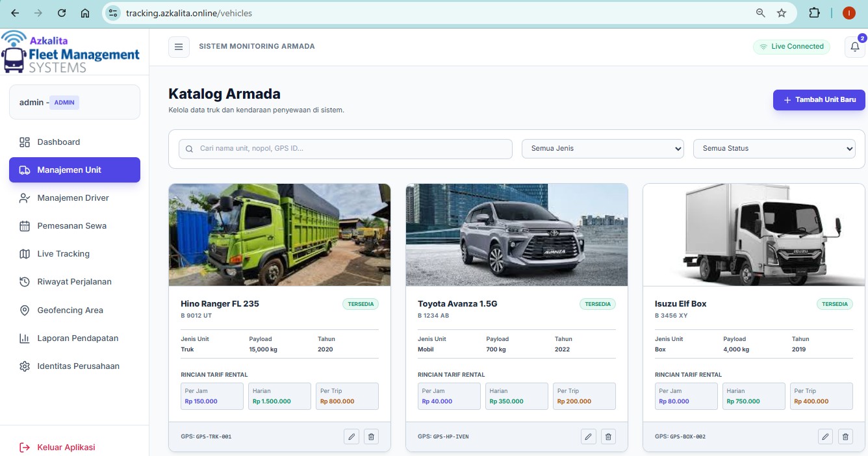
Task: Open Pemesanan Sewa in the sidebar
Action: [x=75, y=226]
